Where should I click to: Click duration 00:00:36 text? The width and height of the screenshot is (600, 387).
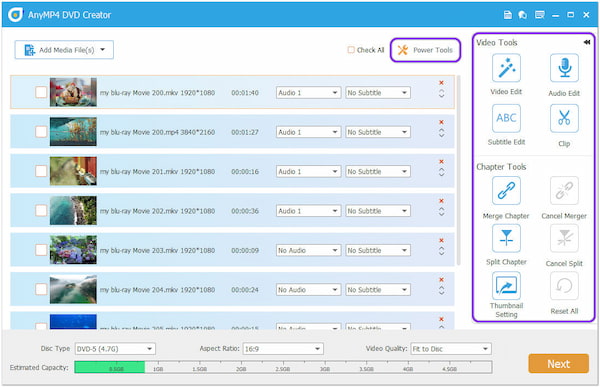coord(245,211)
